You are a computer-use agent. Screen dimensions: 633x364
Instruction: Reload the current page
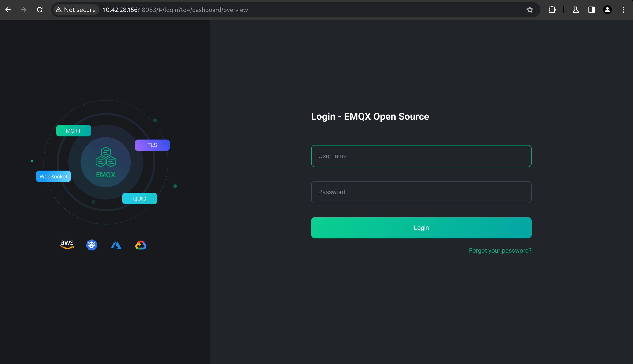click(x=39, y=9)
